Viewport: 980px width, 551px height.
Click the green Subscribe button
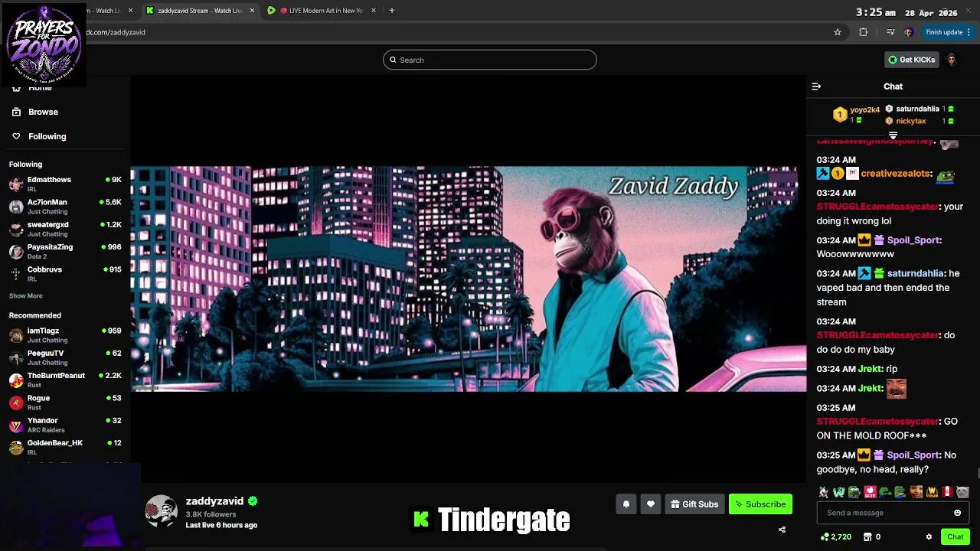coord(760,504)
